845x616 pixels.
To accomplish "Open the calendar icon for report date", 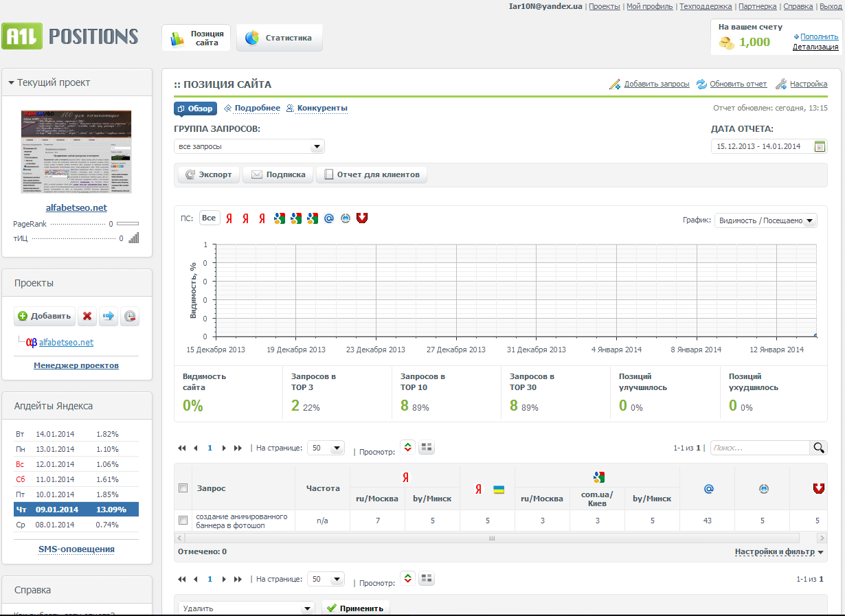I will [x=820, y=146].
